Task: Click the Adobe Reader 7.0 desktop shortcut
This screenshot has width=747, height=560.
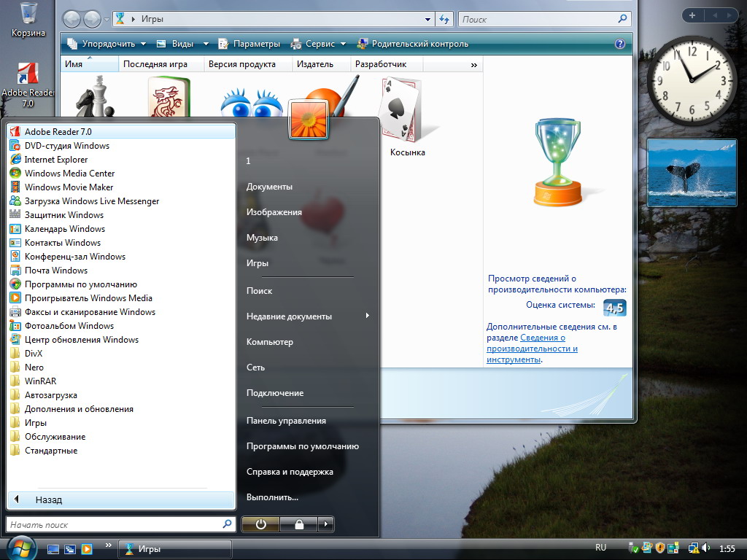Action: pyautogui.click(x=28, y=85)
